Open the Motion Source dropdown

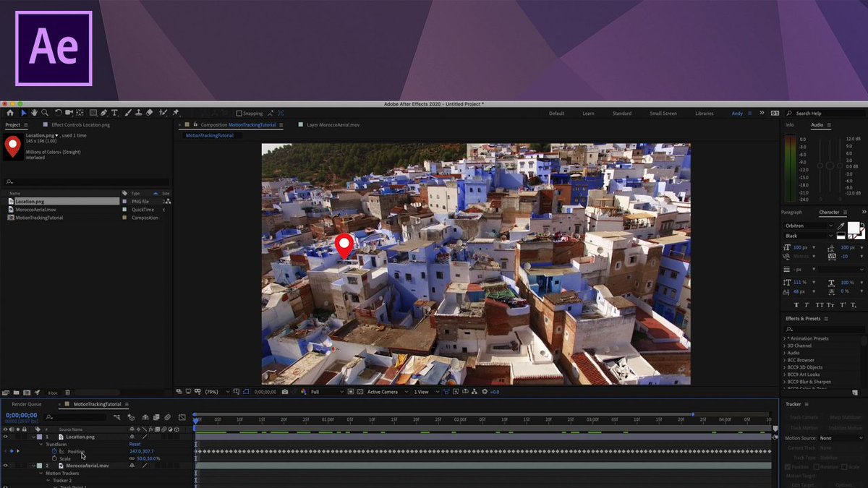point(841,438)
